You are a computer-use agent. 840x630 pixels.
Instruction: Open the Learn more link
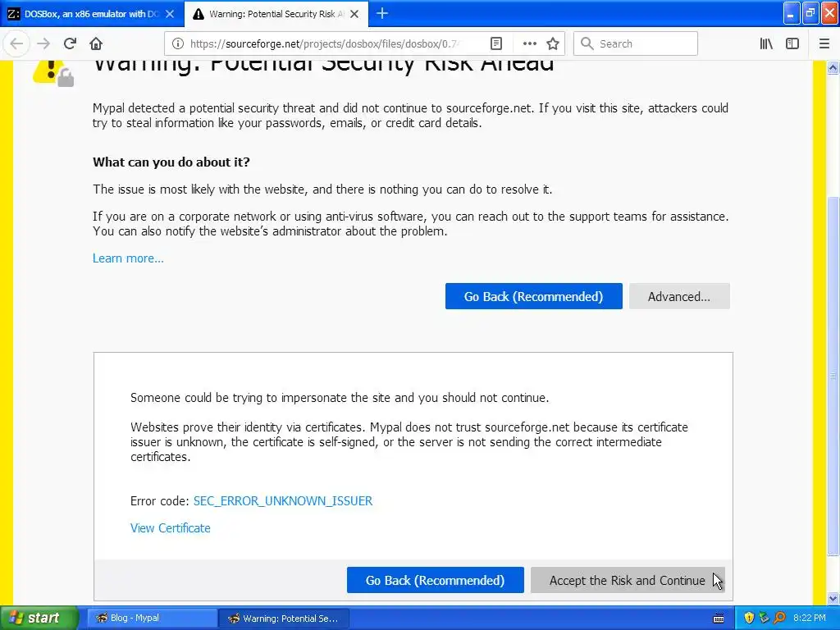pyautogui.click(x=128, y=258)
